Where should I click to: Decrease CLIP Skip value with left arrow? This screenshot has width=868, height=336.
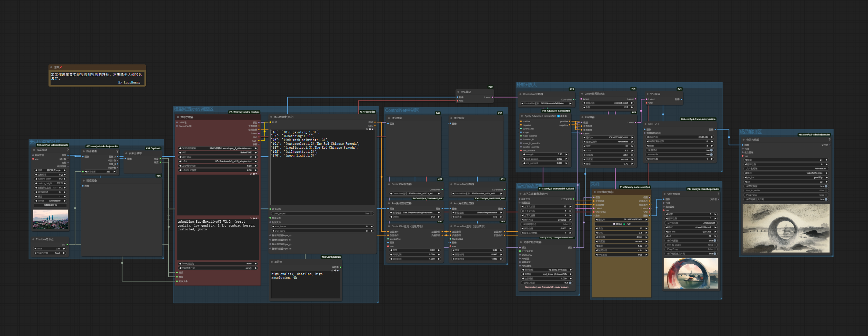pos(180,157)
